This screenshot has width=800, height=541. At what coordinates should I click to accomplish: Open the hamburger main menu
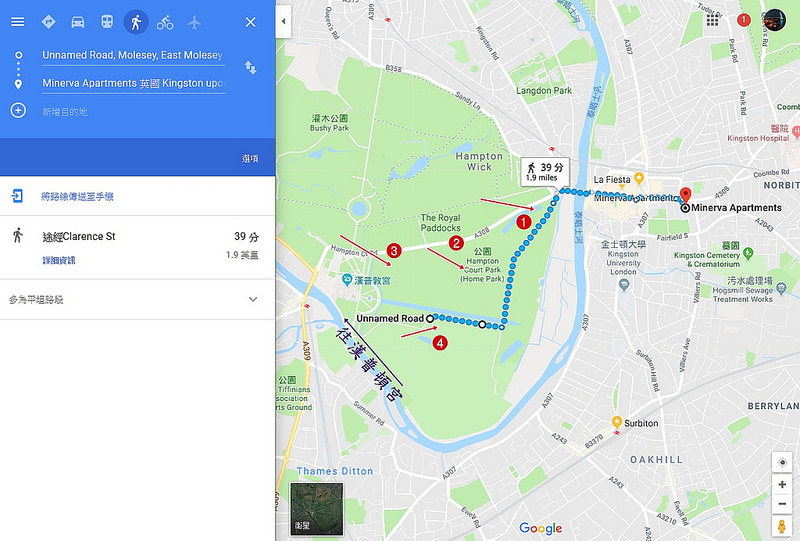[18, 22]
